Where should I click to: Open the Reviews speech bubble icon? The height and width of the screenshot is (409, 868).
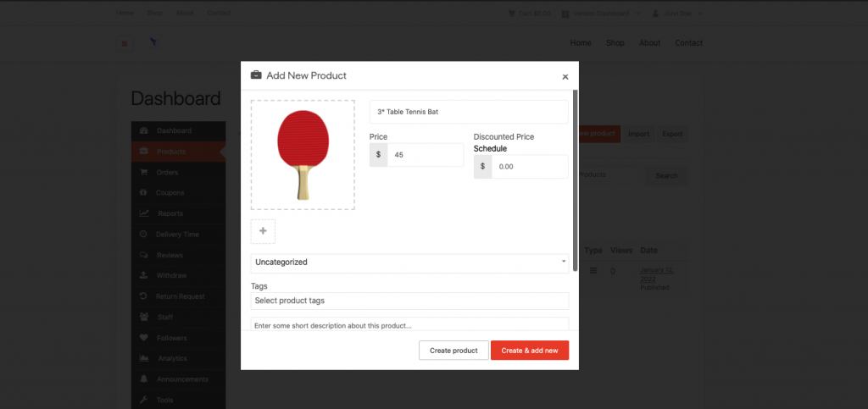144,255
